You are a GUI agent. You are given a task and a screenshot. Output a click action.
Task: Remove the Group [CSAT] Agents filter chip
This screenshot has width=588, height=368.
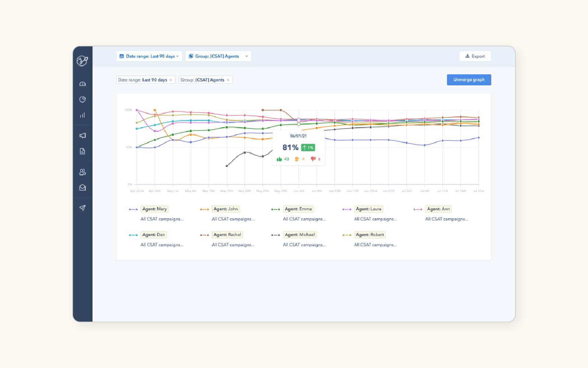point(228,80)
